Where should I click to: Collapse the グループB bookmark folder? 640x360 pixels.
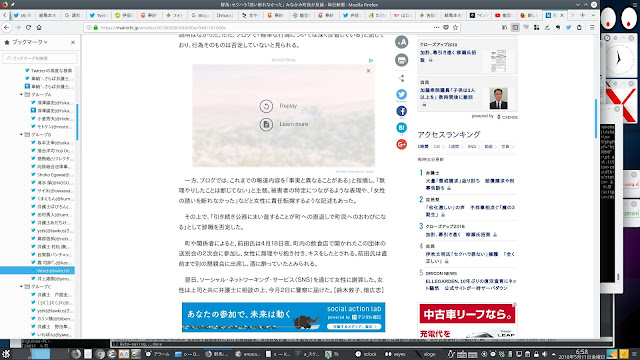tap(21, 134)
